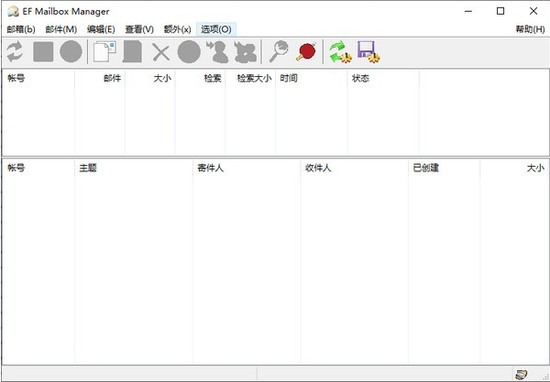The image size is (550, 382).
Task: Click the copy document icon with blue corner
Action: click(x=104, y=52)
